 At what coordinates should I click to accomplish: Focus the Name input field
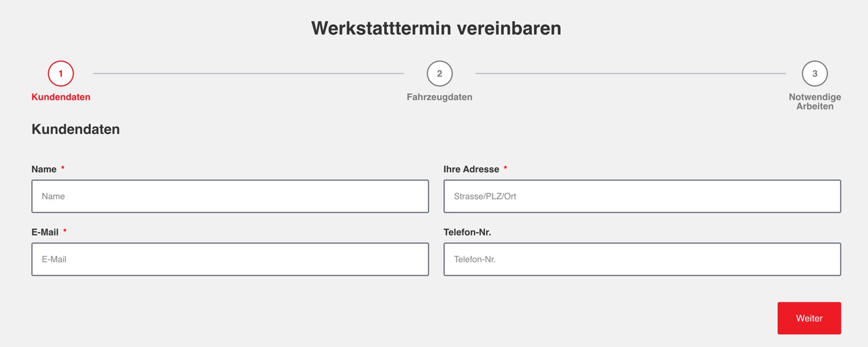(230, 196)
